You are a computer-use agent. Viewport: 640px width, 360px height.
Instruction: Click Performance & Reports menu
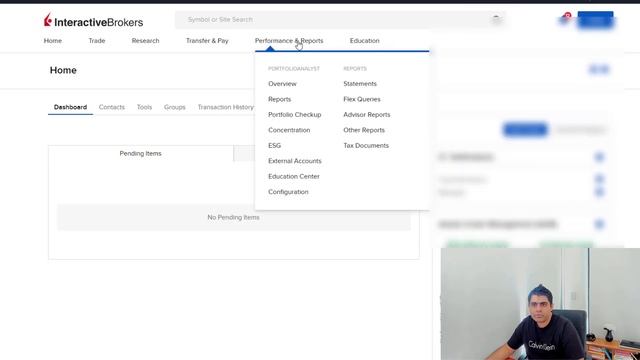click(289, 41)
